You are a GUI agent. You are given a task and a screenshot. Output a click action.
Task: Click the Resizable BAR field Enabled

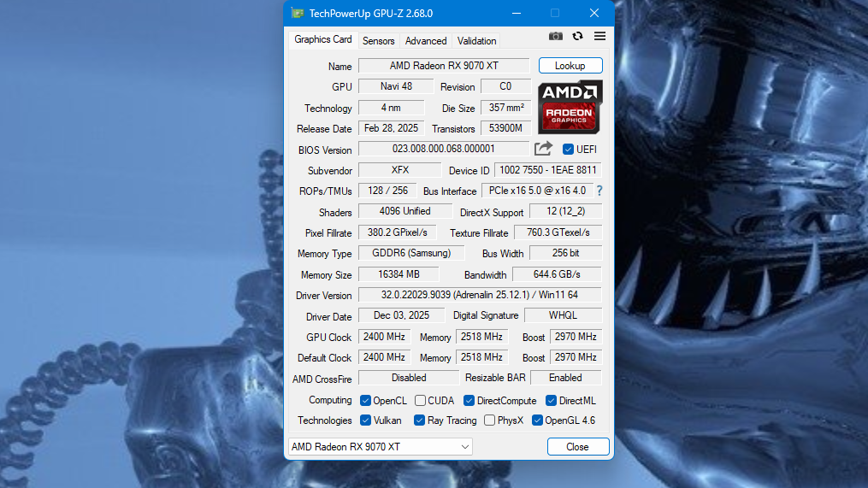coord(566,378)
